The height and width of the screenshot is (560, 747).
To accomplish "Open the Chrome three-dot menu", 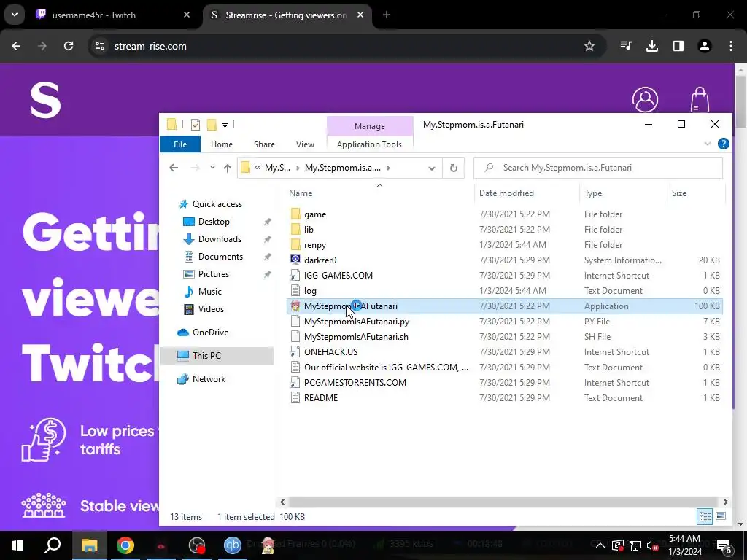I will (731, 46).
